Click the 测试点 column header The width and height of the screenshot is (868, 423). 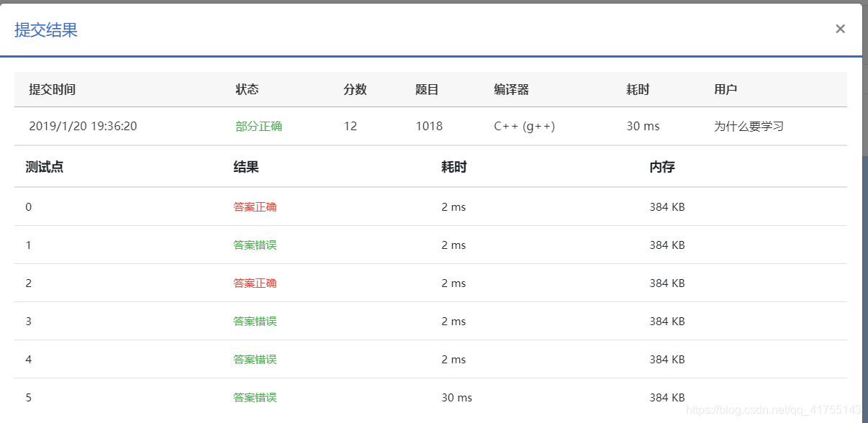coord(44,167)
